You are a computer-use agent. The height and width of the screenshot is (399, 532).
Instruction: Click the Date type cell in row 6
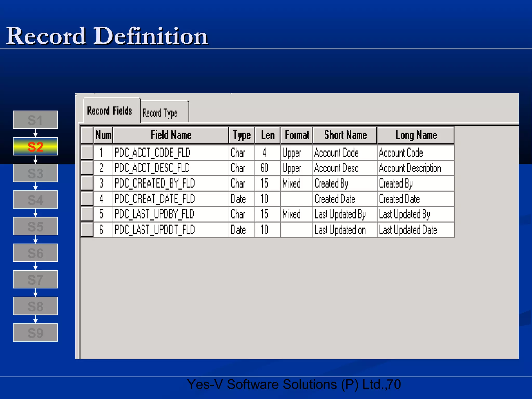[x=242, y=230]
